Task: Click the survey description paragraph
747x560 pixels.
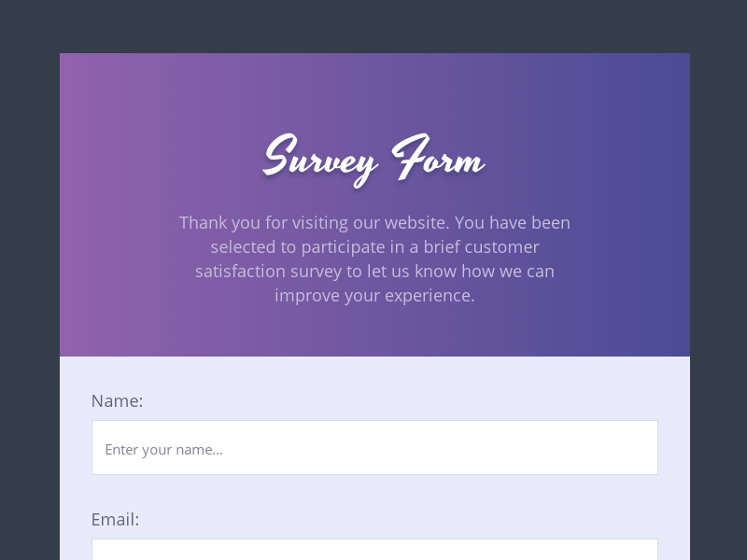Action: coord(373,259)
